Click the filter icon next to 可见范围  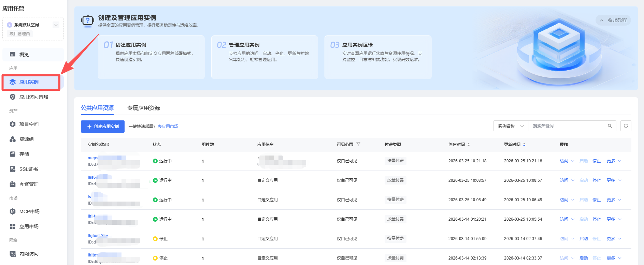click(358, 144)
